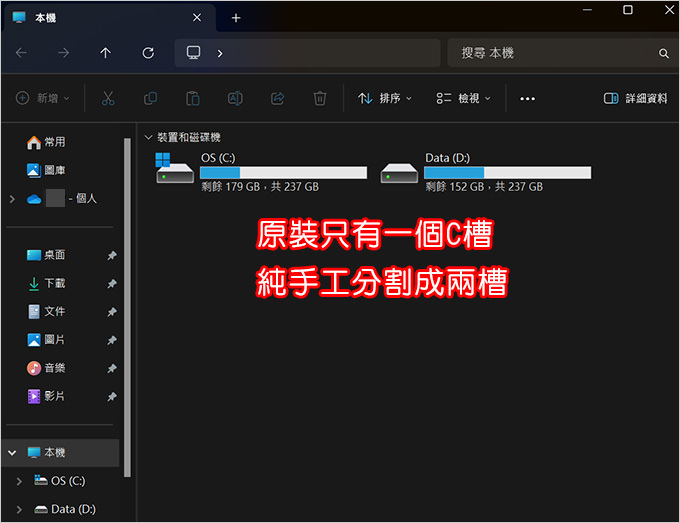The height and width of the screenshot is (523, 680).
Task: Select OS (C:) in sidebar tree
Action: (x=60, y=481)
